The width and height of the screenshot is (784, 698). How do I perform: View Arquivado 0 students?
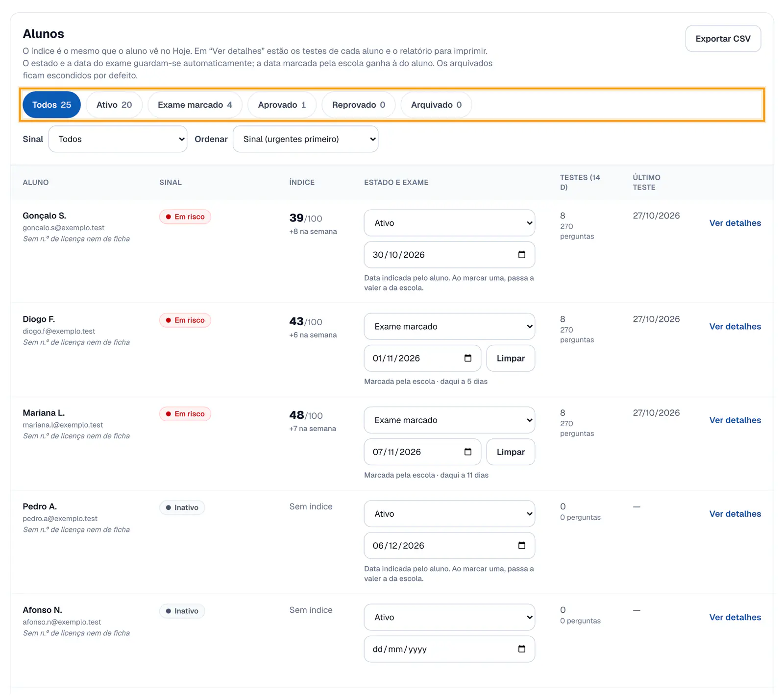436,105
